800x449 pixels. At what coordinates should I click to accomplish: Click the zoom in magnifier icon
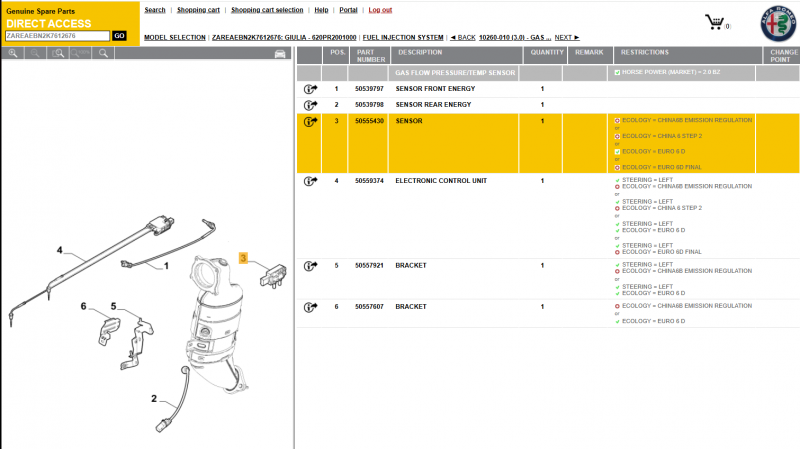13,53
